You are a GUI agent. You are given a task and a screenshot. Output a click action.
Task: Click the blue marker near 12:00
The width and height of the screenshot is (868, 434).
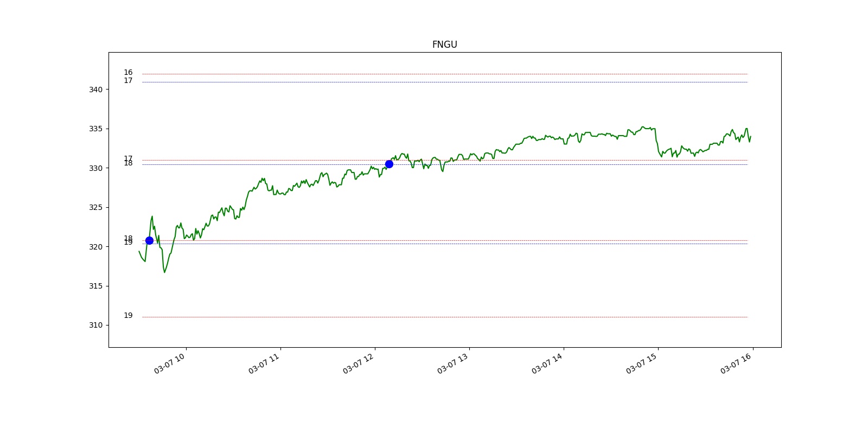tap(389, 164)
